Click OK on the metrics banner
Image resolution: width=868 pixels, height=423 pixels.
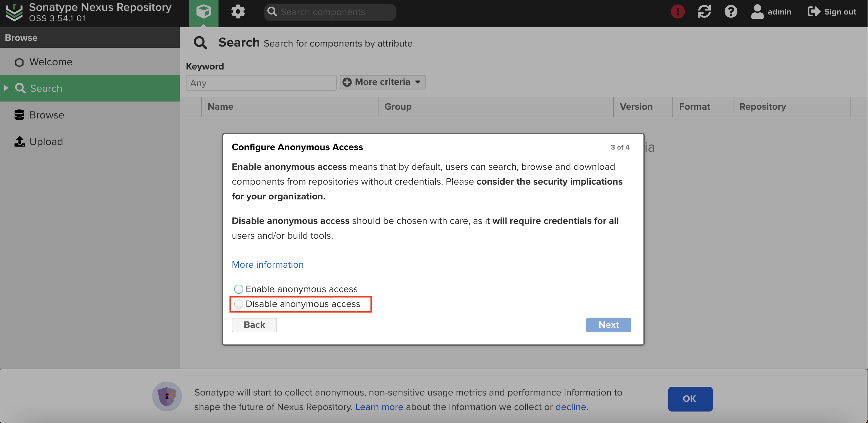pyautogui.click(x=690, y=399)
